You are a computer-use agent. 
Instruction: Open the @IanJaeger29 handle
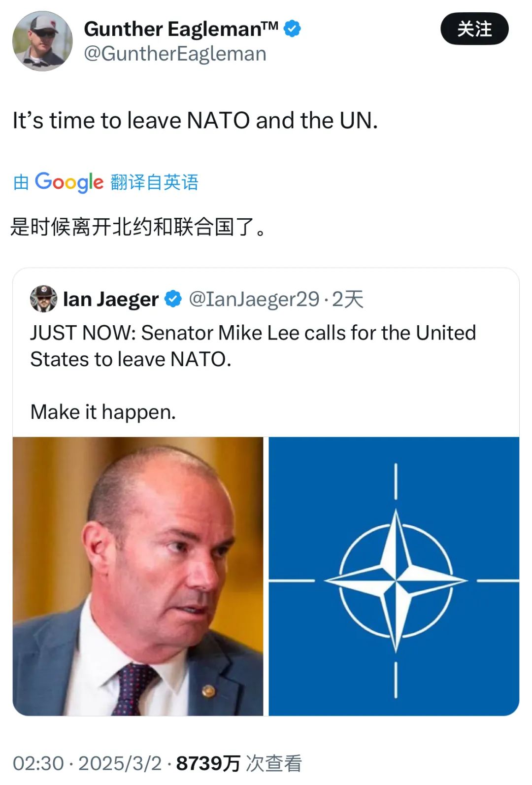pyautogui.click(x=254, y=299)
